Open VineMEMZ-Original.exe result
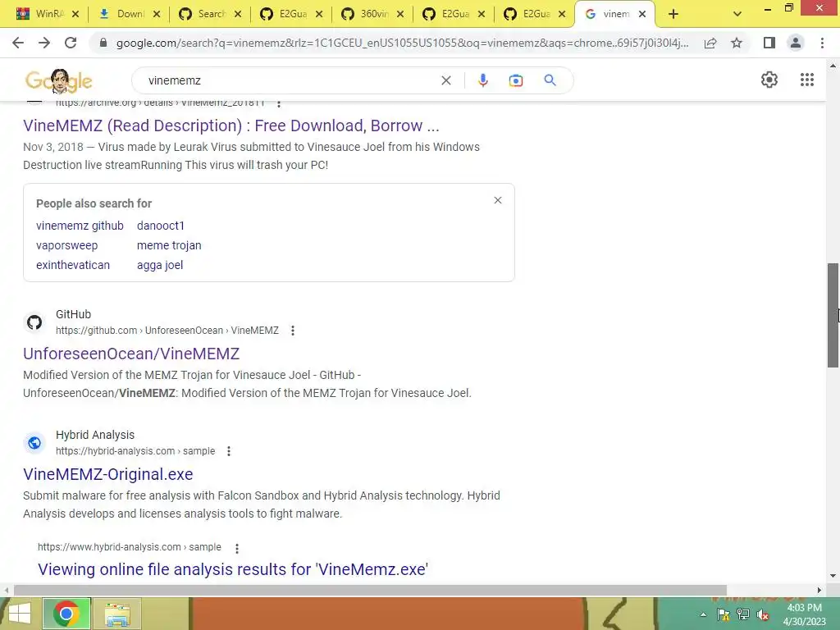The width and height of the screenshot is (840, 630). [107, 474]
